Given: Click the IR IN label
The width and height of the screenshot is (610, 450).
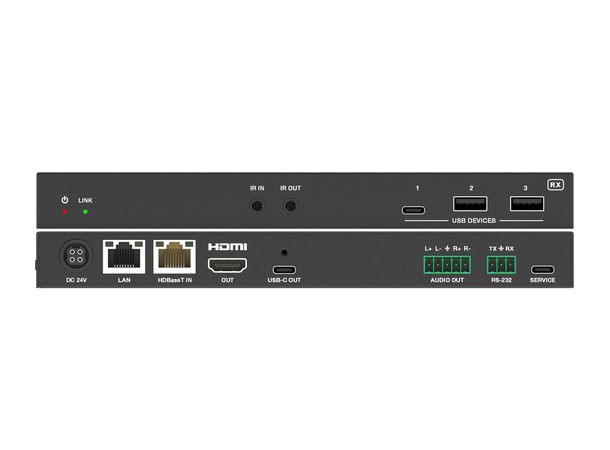Looking at the screenshot, I should click(257, 188).
